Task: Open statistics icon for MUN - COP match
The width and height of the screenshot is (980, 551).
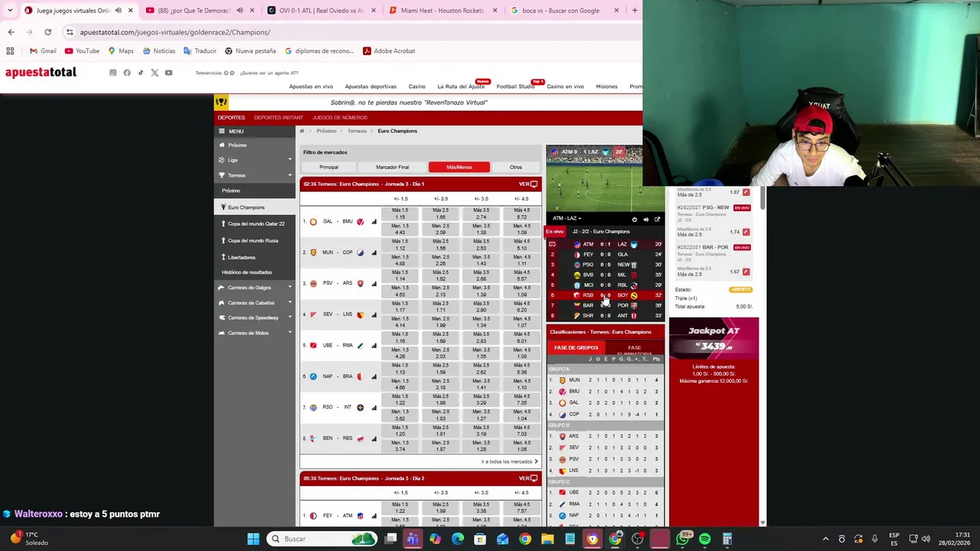Action: (374, 253)
